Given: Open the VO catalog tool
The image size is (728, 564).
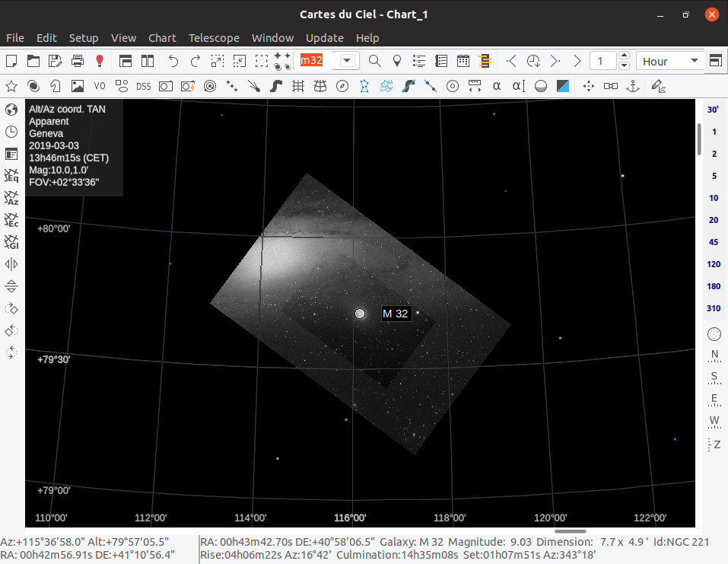Looking at the screenshot, I should coord(100,86).
